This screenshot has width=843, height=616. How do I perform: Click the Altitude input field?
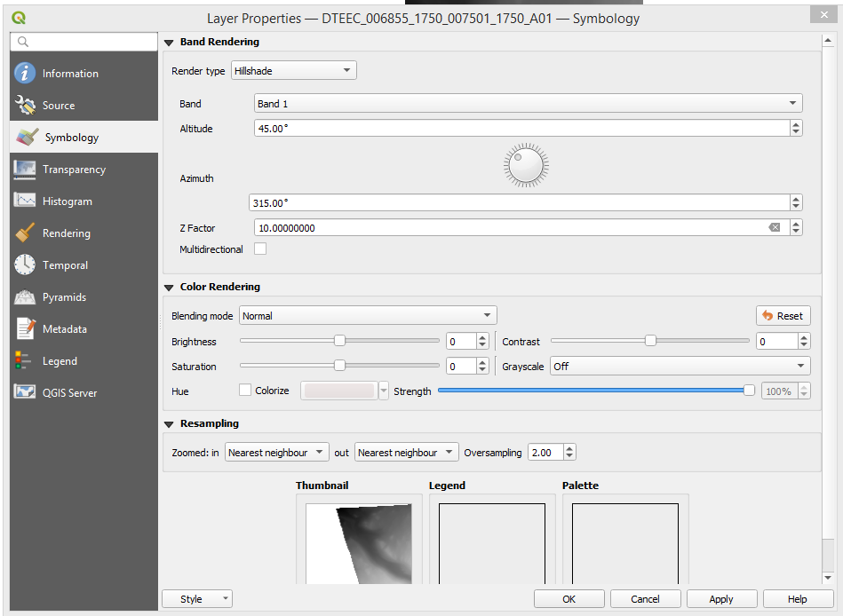point(521,128)
